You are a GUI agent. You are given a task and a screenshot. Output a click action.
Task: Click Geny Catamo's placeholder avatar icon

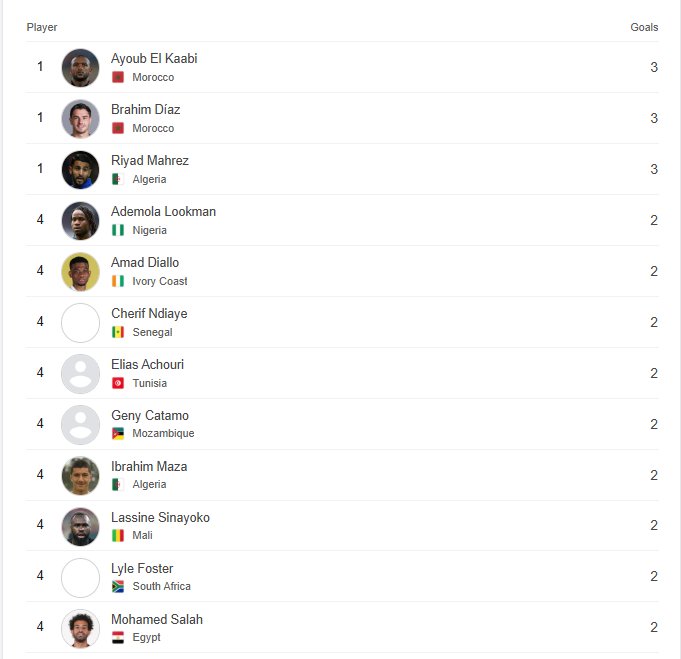pyautogui.click(x=80, y=424)
